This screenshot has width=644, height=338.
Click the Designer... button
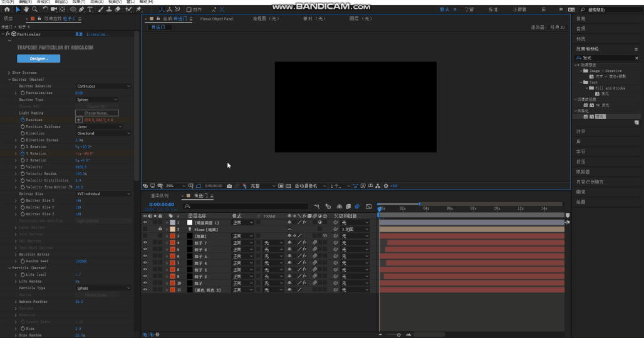[x=38, y=58]
